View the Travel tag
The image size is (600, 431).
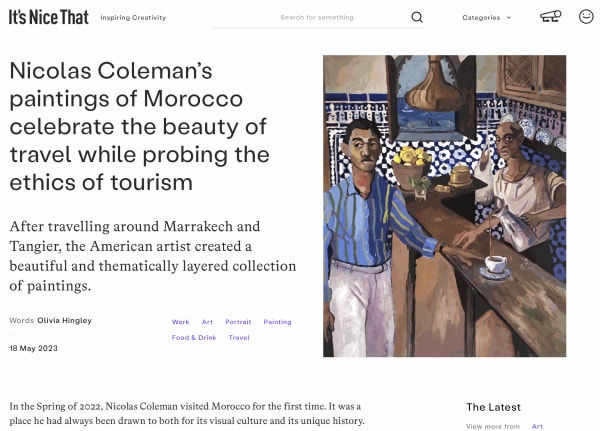pos(239,338)
